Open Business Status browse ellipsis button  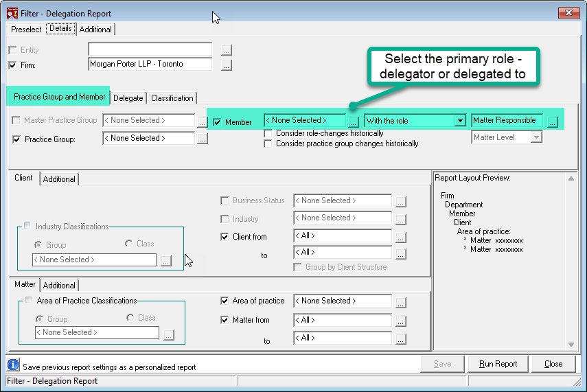[400, 201]
